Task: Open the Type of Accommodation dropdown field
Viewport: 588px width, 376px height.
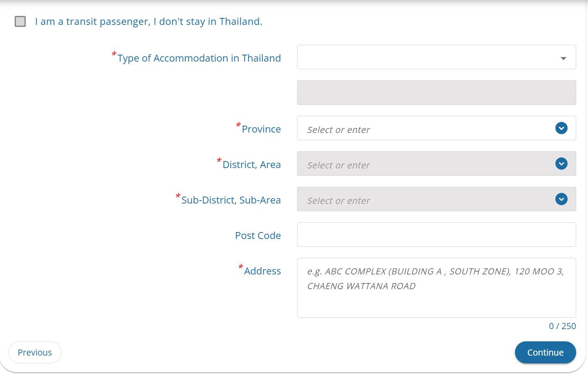Action: 436,57
